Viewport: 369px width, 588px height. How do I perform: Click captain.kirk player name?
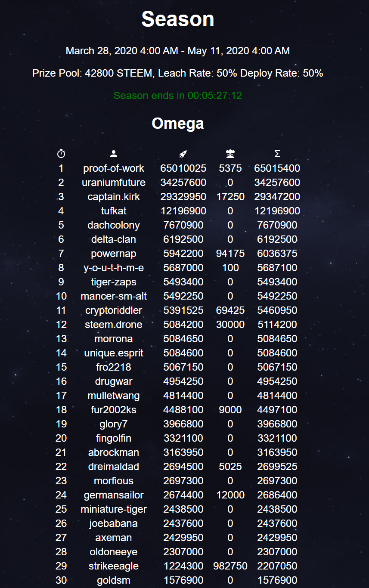[114, 197]
